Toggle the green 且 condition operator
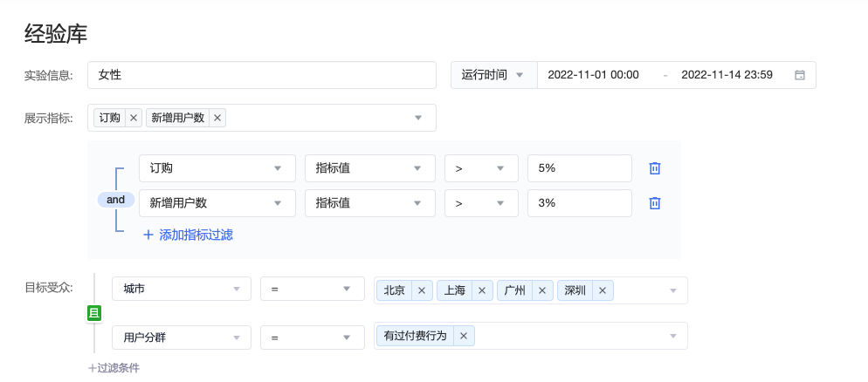The image size is (868, 382). (94, 313)
